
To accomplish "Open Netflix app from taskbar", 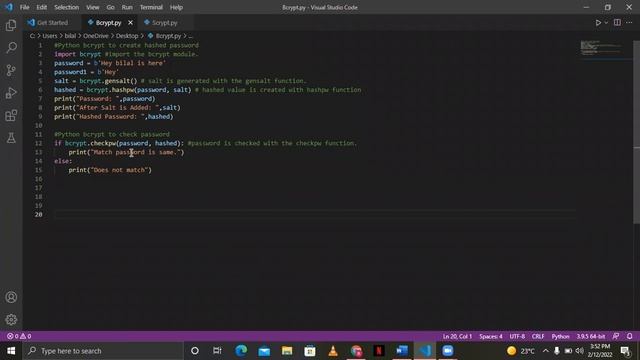I will (379, 351).
